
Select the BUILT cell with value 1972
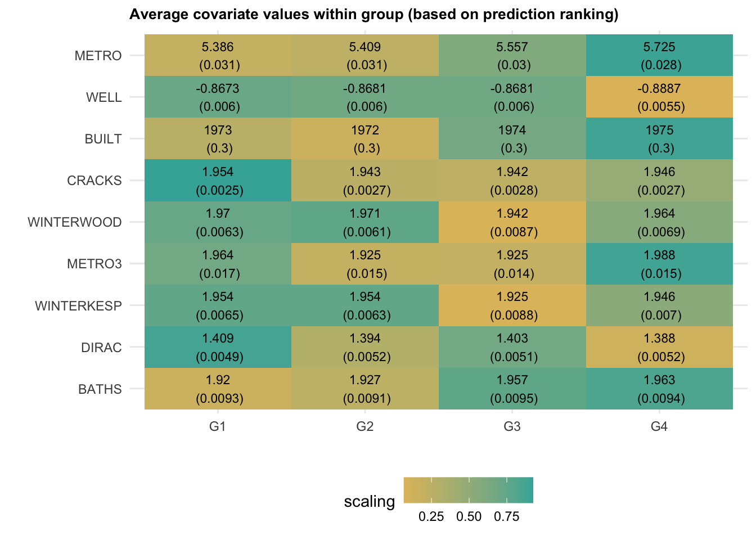click(x=365, y=139)
